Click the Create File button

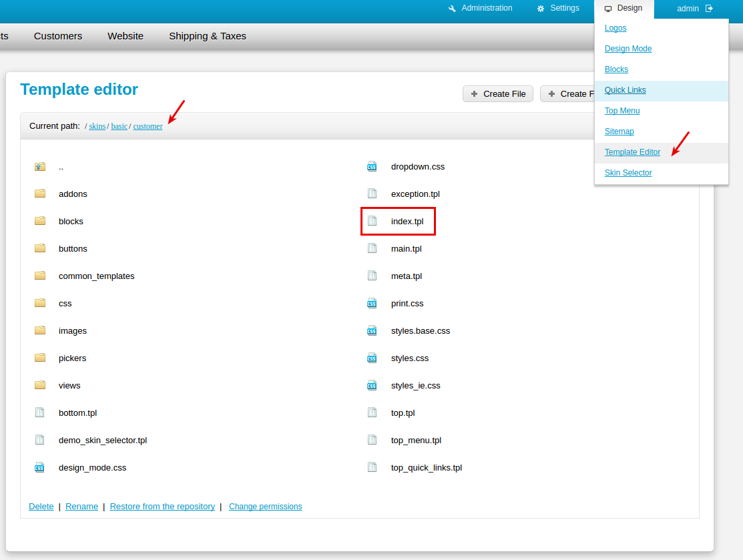click(x=498, y=94)
